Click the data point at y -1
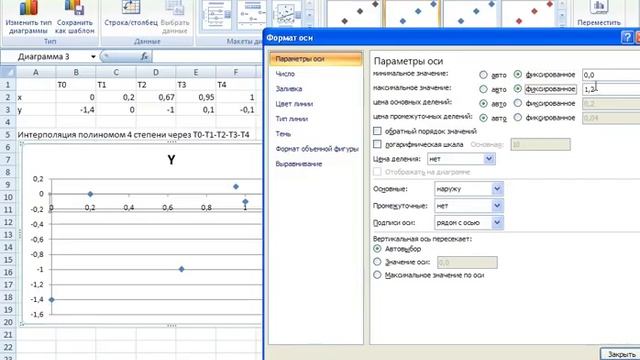 click(182, 269)
